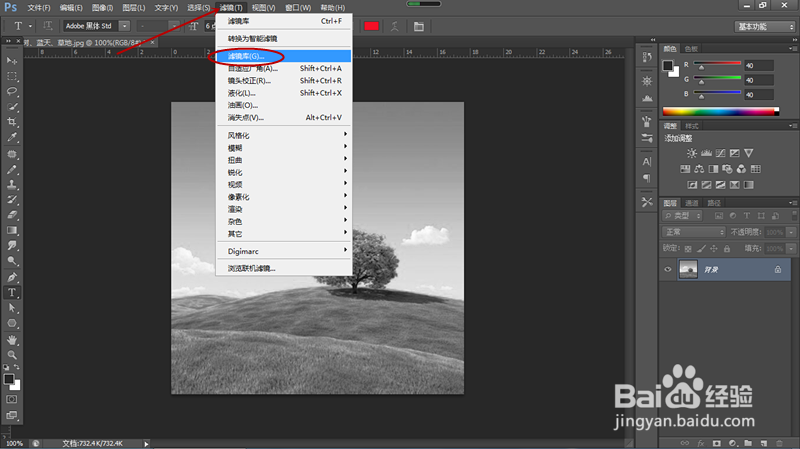
Task: Open the 文件(F) menu
Action: tap(39, 8)
